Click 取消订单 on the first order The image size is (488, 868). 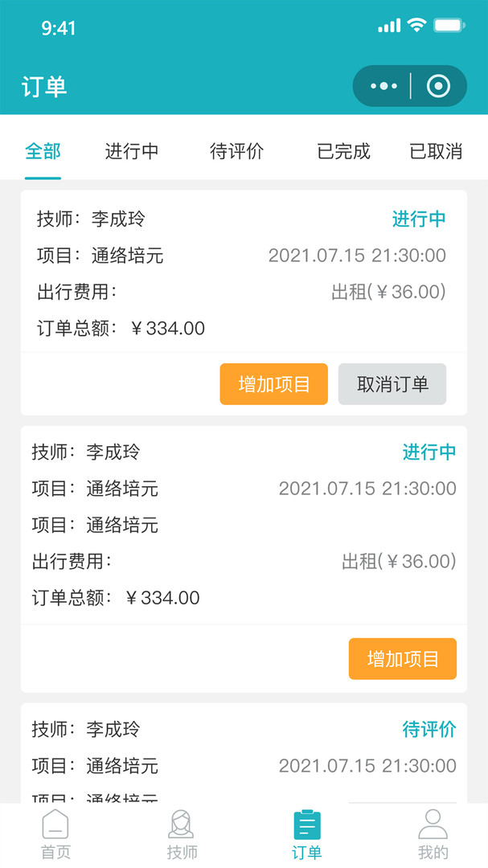(392, 384)
